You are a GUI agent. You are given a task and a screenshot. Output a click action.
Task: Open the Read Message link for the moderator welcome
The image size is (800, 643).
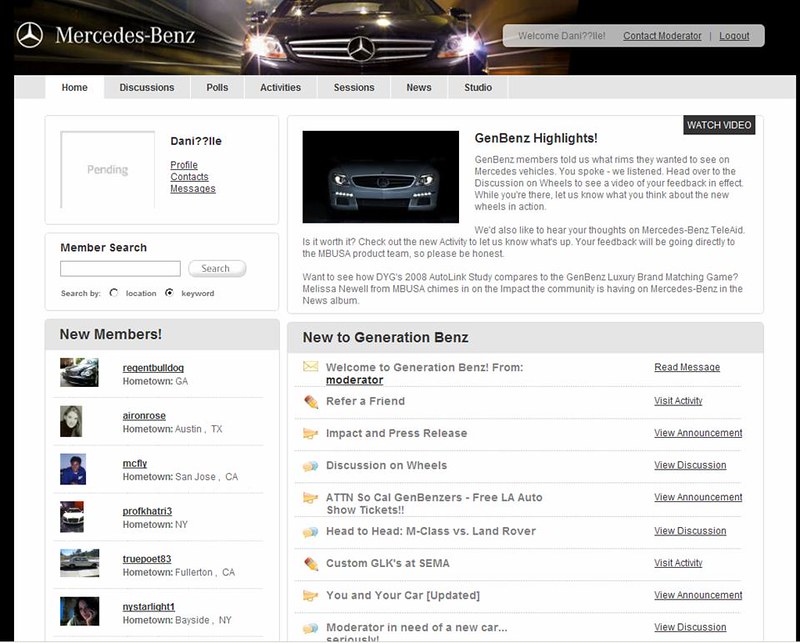tap(687, 367)
